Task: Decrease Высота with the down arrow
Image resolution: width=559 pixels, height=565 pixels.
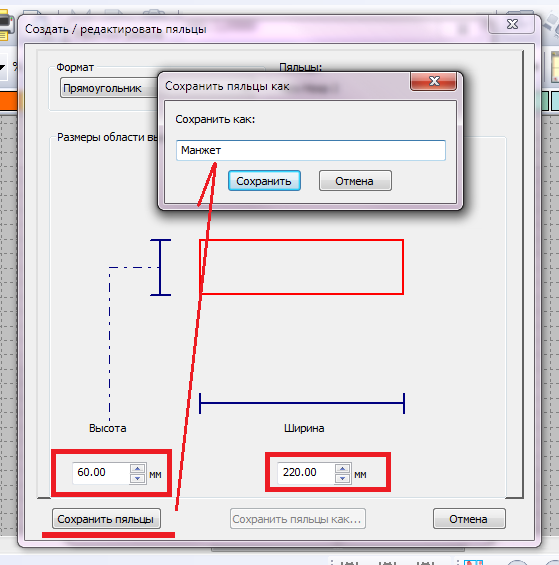Action: click(137, 479)
